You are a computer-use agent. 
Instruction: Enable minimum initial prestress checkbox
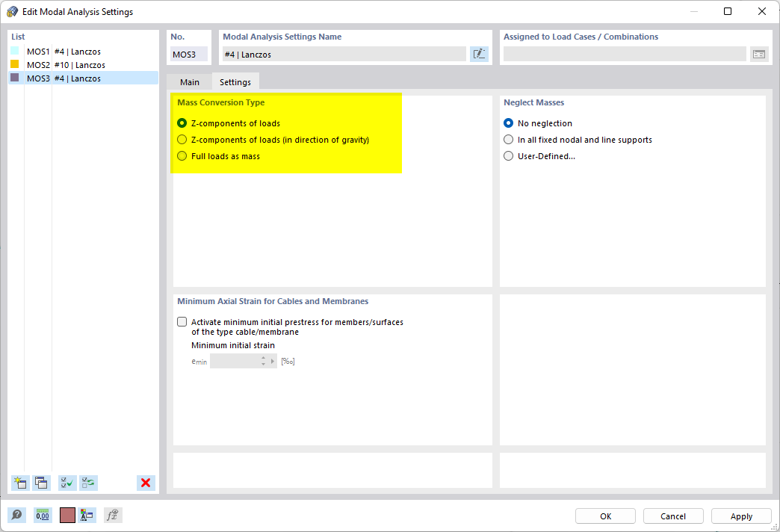click(x=182, y=322)
